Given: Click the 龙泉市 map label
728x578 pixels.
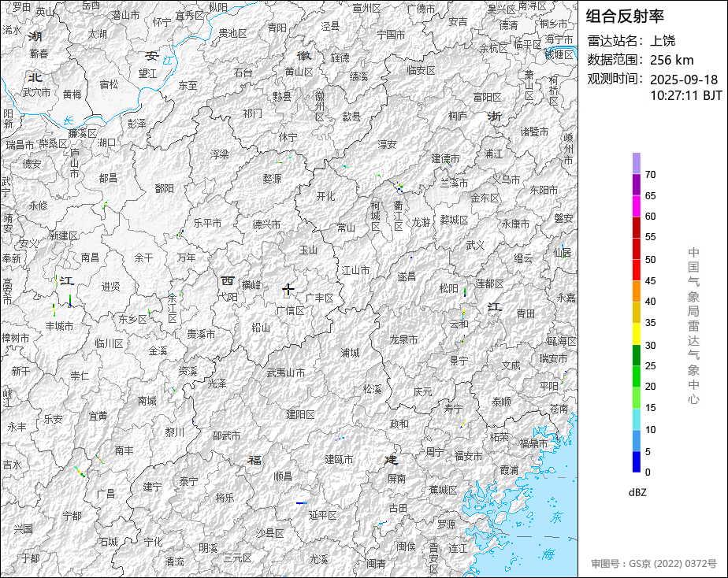Looking at the screenshot, I should pos(403,339).
